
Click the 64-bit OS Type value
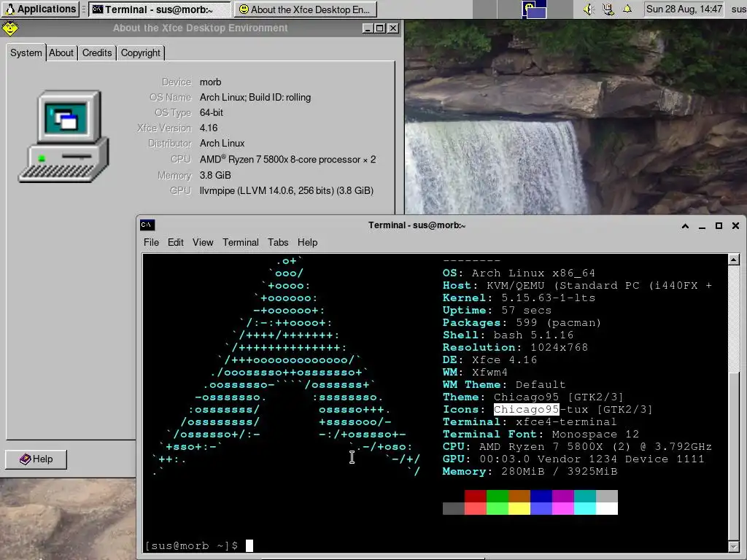click(x=212, y=112)
